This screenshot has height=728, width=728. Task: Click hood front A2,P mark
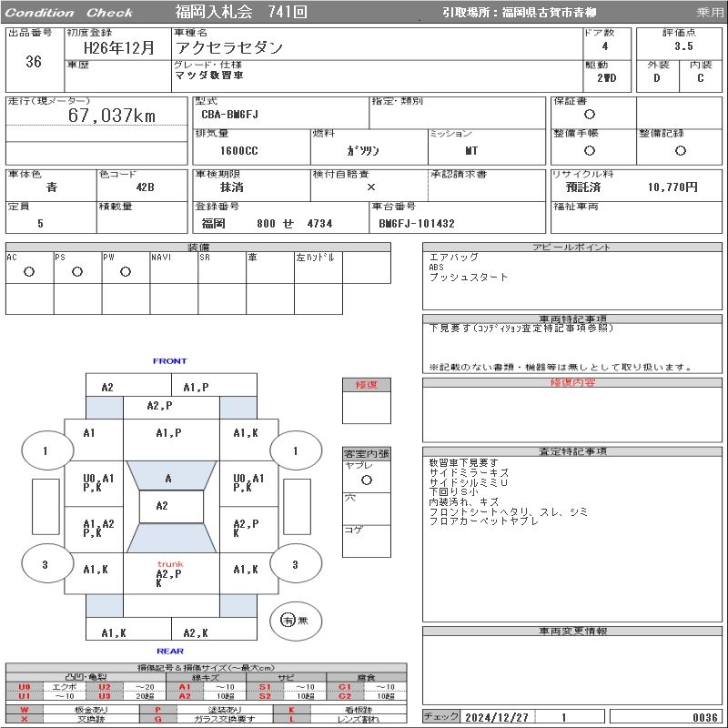159,405
